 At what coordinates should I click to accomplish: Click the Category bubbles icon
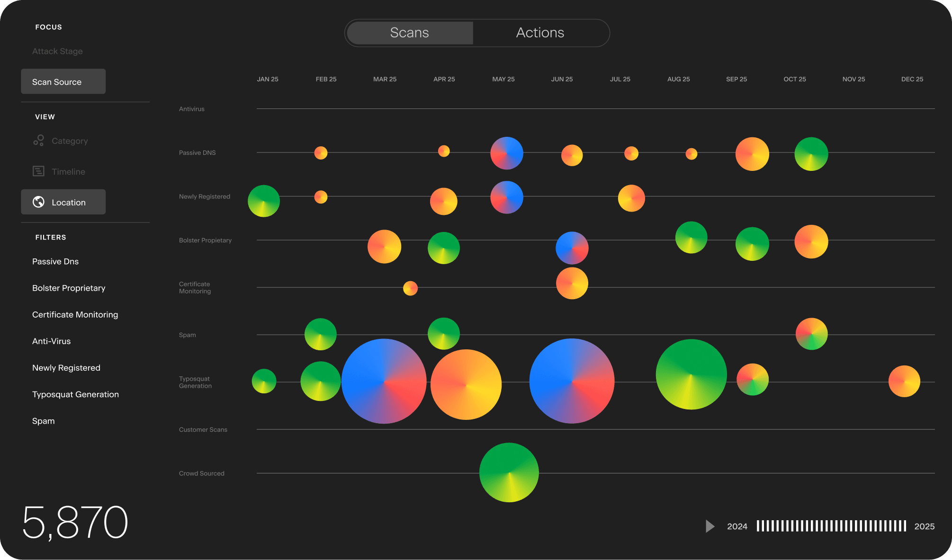[x=38, y=141]
